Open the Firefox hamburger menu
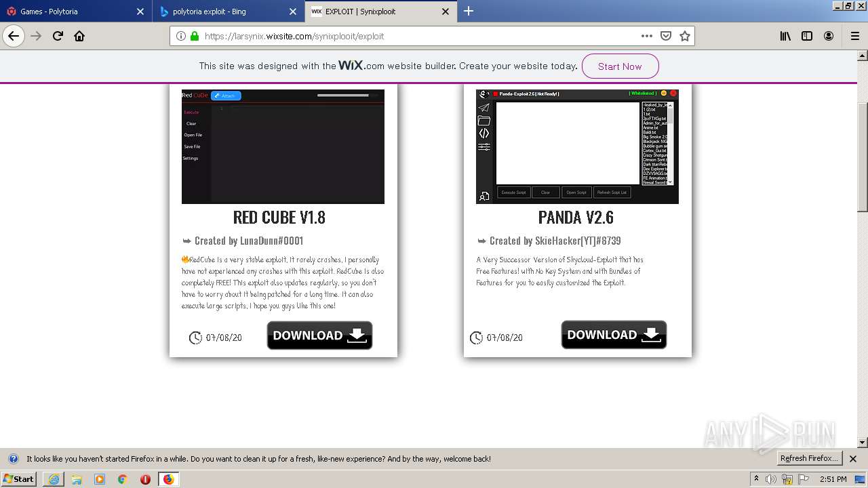The height and width of the screenshot is (488, 868). click(x=854, y=36)
